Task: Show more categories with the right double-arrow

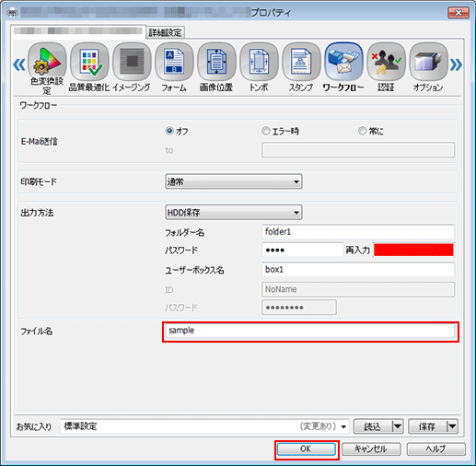Action: 456,64
